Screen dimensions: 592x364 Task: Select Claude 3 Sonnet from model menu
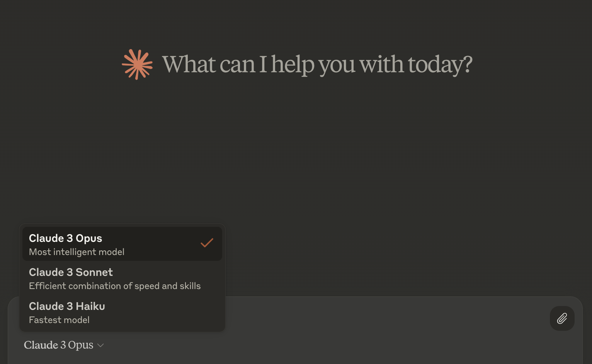click(x=122, y=279)
